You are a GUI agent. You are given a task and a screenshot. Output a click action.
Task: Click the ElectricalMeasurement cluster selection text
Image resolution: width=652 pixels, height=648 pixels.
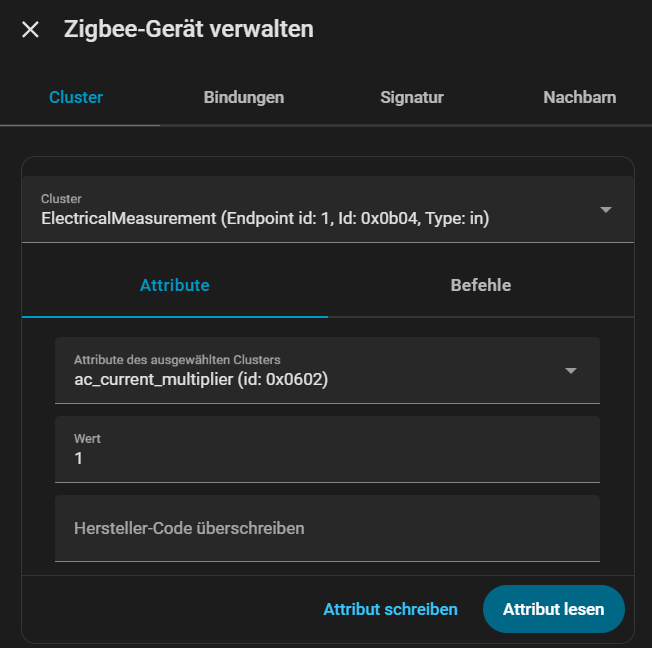point(265,218)
